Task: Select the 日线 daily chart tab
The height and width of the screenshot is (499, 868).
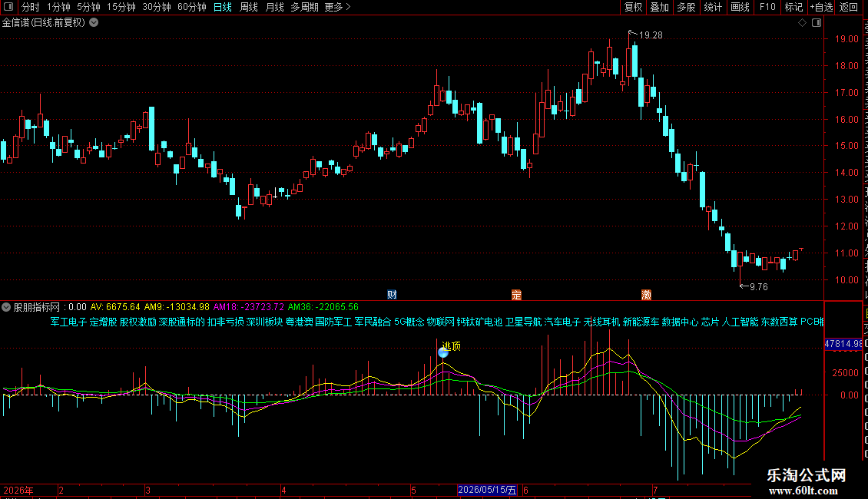Action: click(x=223, y=7)
